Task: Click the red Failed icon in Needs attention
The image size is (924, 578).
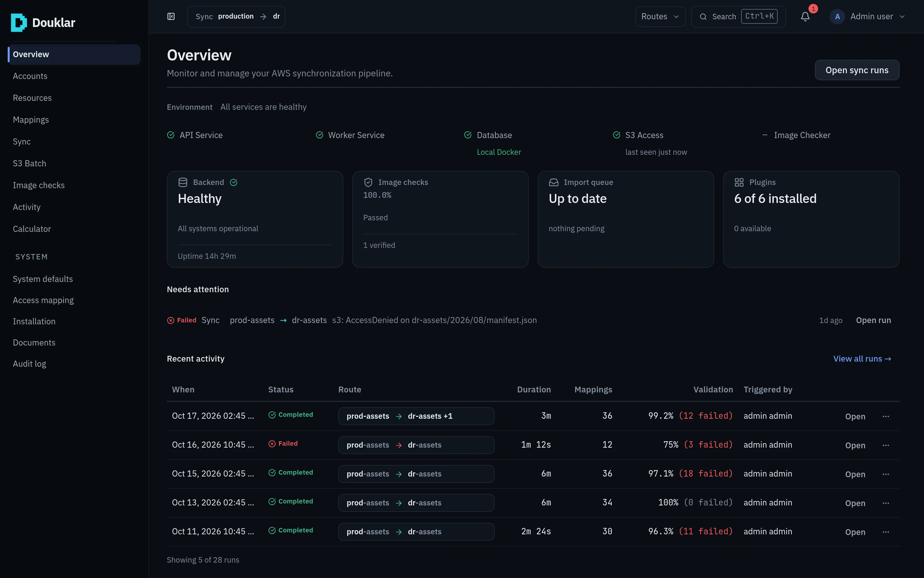Action: click(171, 320)
